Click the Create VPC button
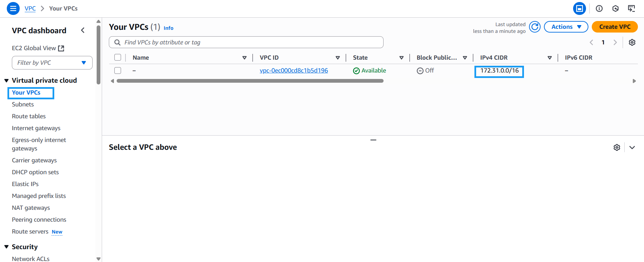 pos(615,27)
